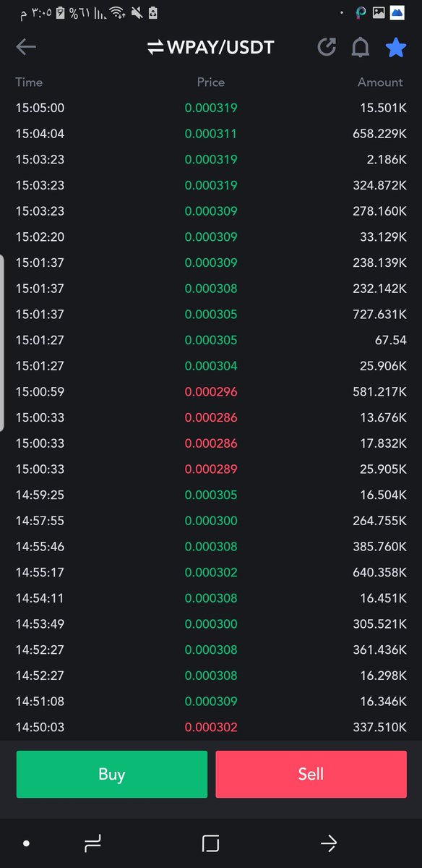The image size is (422, 868).
Task: Tap Android recent apps navigation icon
Action: (92, 843)
